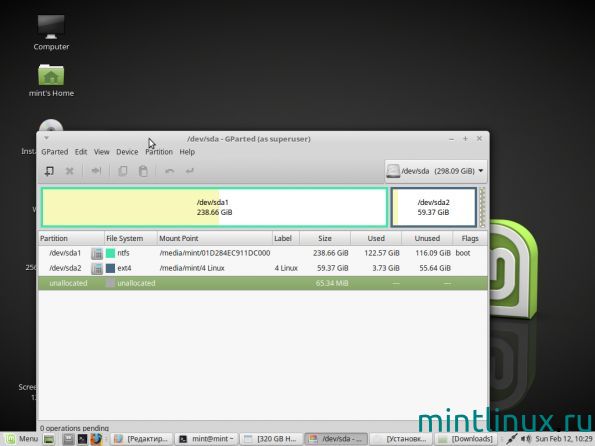The width and height of the screenshot is (595, 446).
Task: Click the 122.57 GiB used value
Action: point(382,253)
